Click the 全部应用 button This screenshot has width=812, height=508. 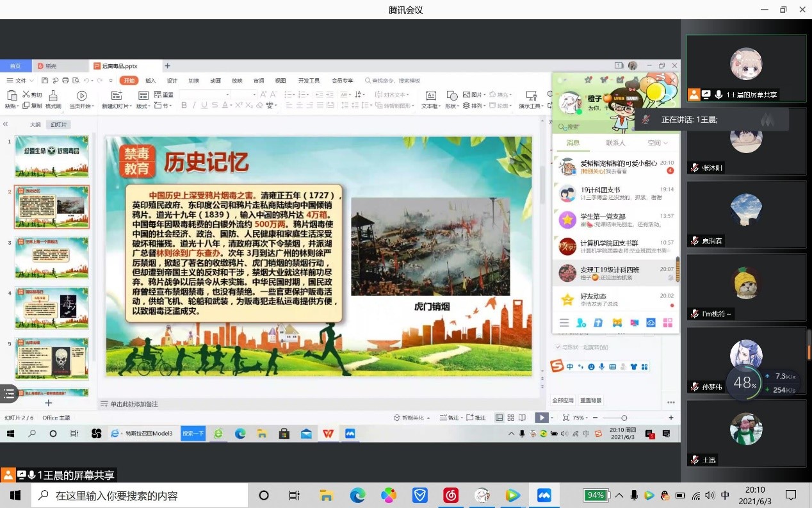pyautogui.click(x=563, y=400)
